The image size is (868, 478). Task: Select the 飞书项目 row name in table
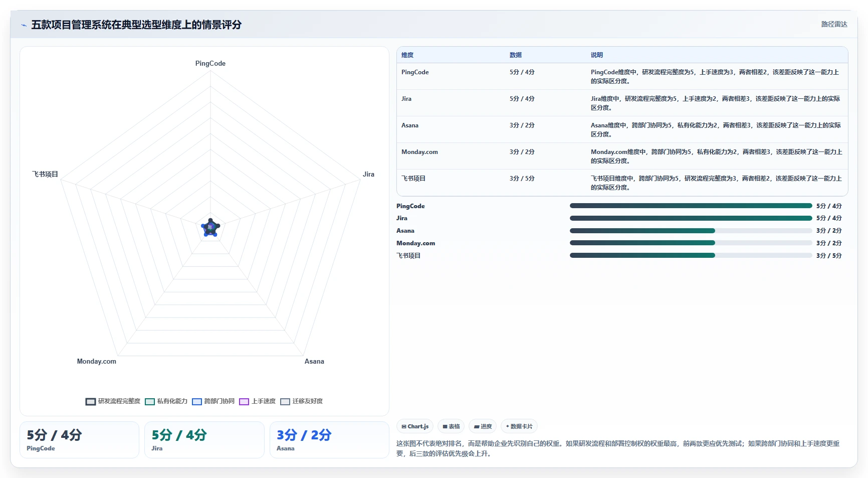pyautogui.click(x=413, y=179)
